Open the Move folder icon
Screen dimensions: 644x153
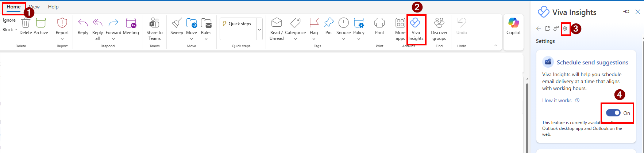tap(192, 23)
